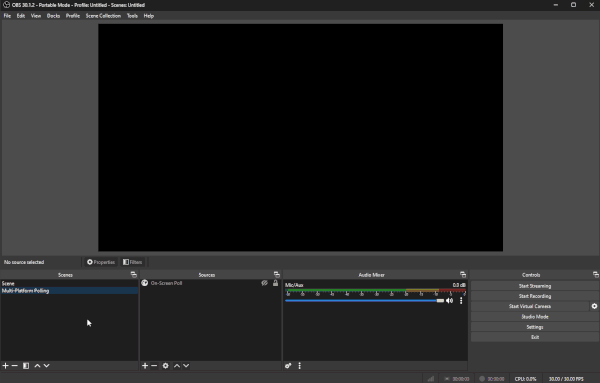This screenshot has width=600, height=383.
Task: Open source properties gear in Sources toolbar
Action: click(x=165, y=366)
